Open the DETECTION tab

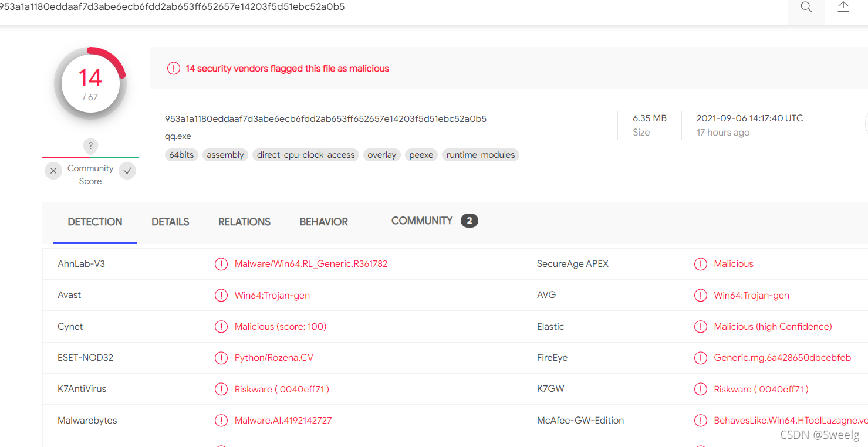[95, 222]
